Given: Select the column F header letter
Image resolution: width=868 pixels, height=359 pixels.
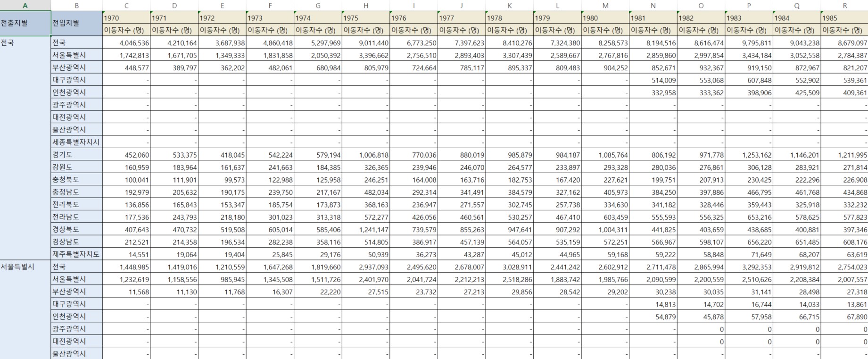Looking at the screenshot, I should [270, 6].
